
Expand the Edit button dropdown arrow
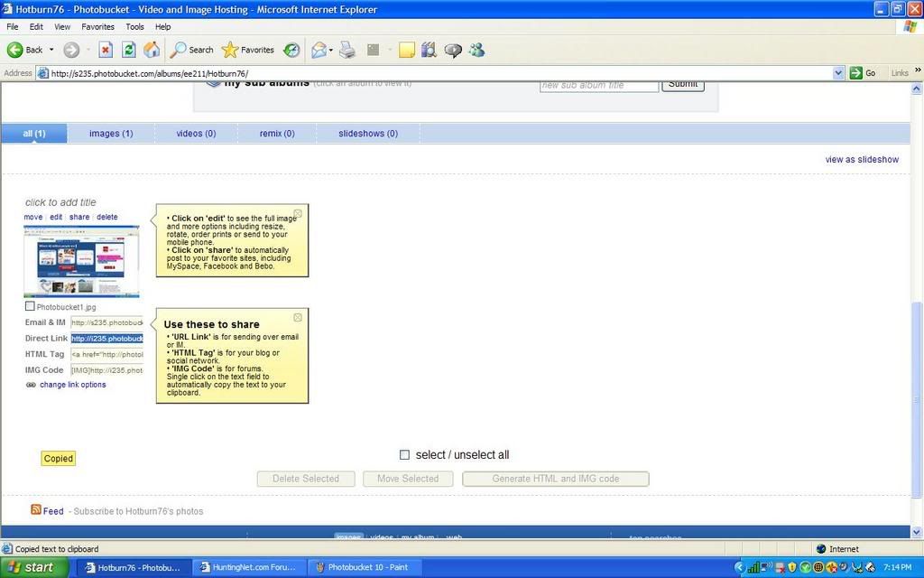pyautogui.click(x=389, y=51)
